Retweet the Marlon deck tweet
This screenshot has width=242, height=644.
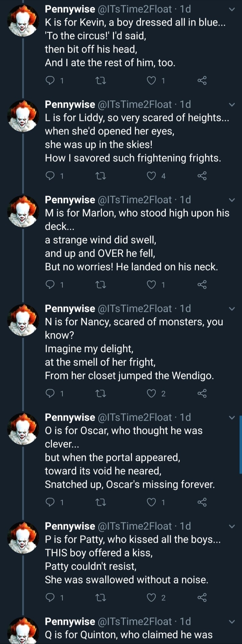coord(101,285)
